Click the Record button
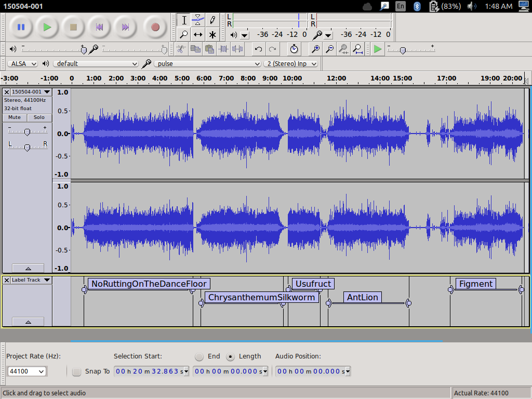The image size is (532, 399). (155, 27)
